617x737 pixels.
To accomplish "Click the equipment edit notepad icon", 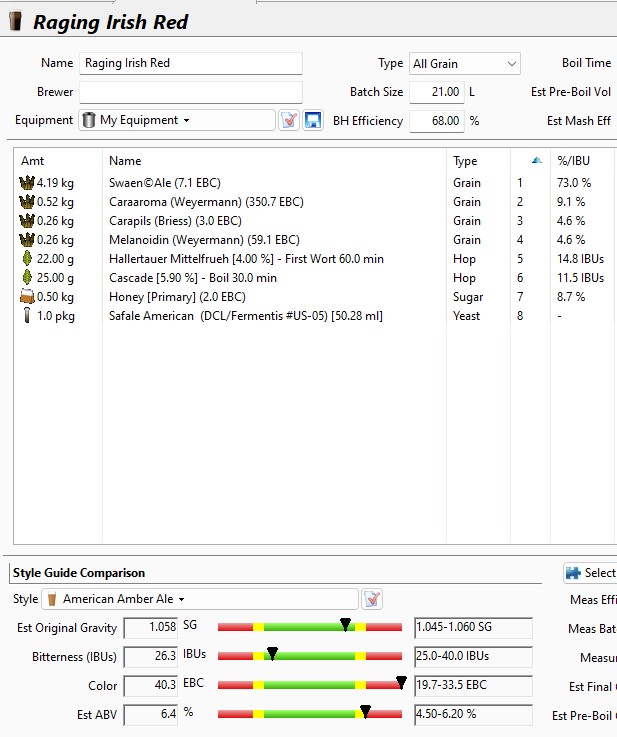I will 289,120.
